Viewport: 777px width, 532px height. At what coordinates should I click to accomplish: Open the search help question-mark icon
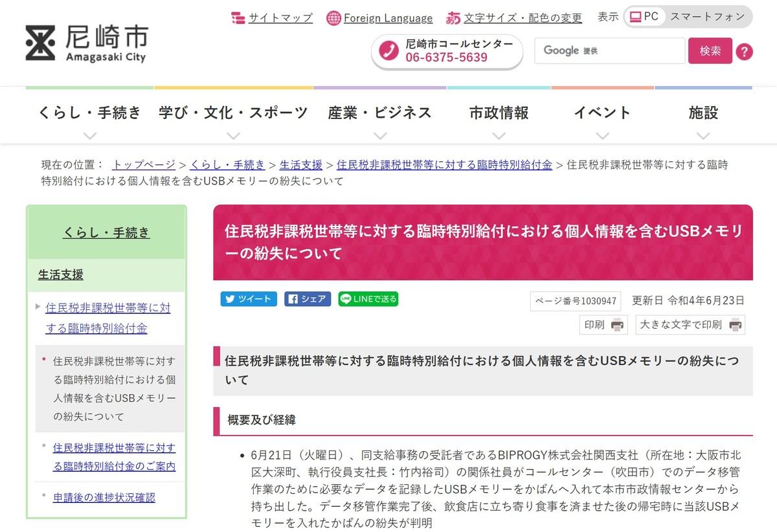pos(745,52)
